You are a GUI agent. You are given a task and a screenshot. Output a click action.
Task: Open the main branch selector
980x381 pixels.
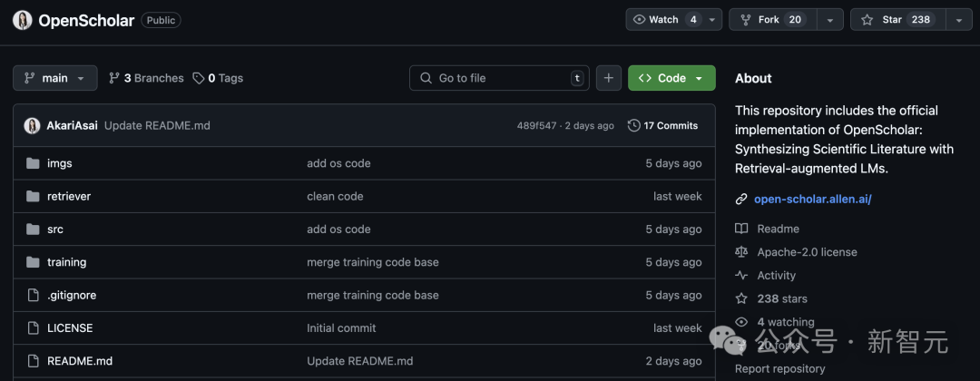(55, 78)
